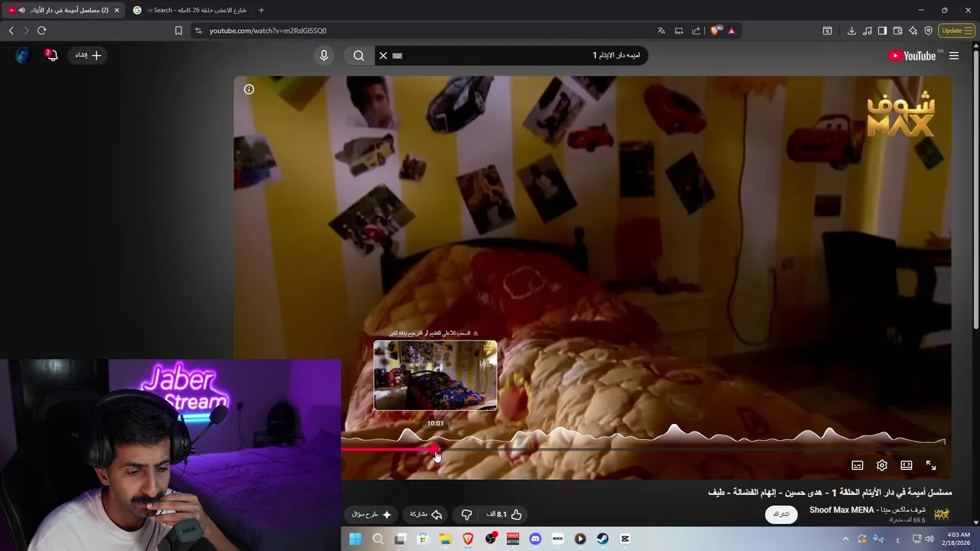Toggle theater mode in player
This screenshot has height=551, width=980.
tap(906, 465)
